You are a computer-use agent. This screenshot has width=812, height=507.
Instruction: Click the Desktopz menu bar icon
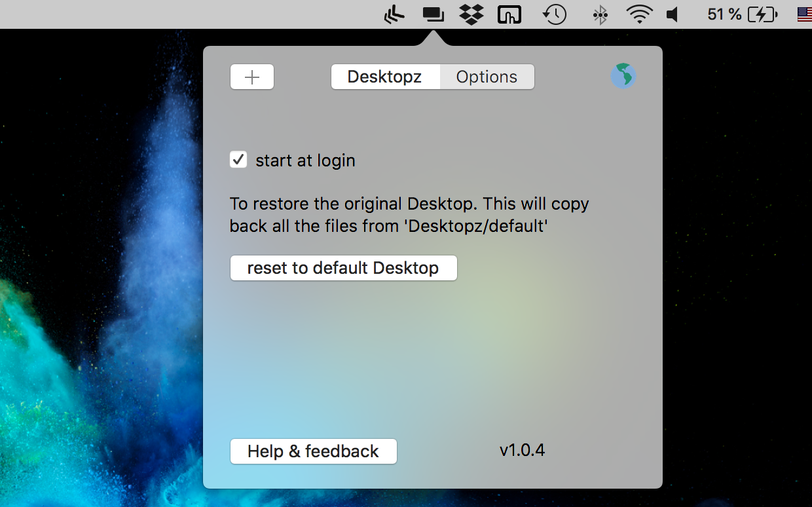click(433, 14)
